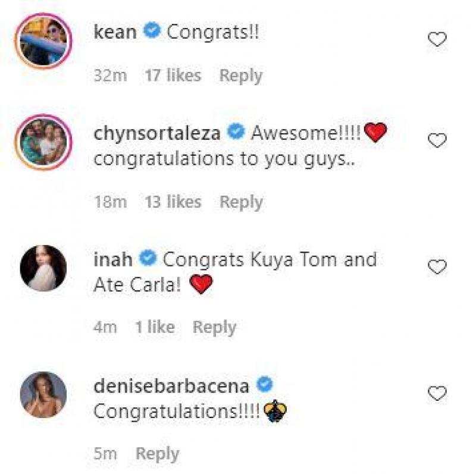The width and height of the screenshot is (476, 474).
Task: Open inah's profile picture
Action: click(x=42, y=266)
